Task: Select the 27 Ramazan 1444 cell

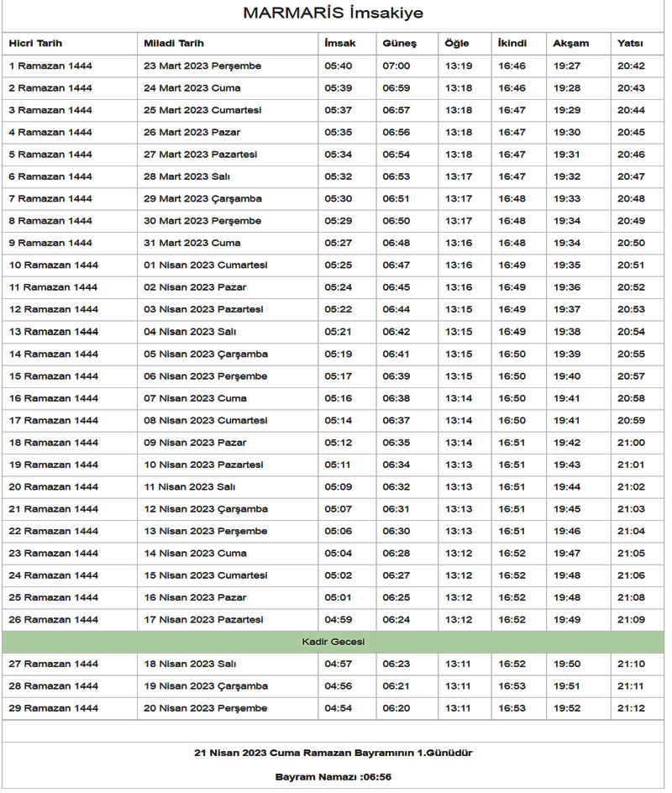Action: (x=54, y=664)
